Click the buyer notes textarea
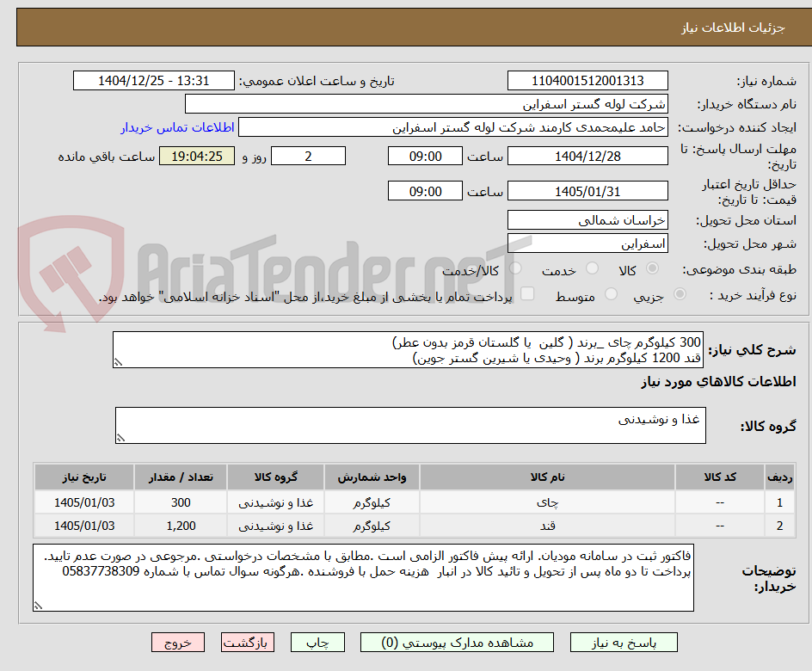The image size is (812, 671). pyautogui.click(x=363, y=578)
